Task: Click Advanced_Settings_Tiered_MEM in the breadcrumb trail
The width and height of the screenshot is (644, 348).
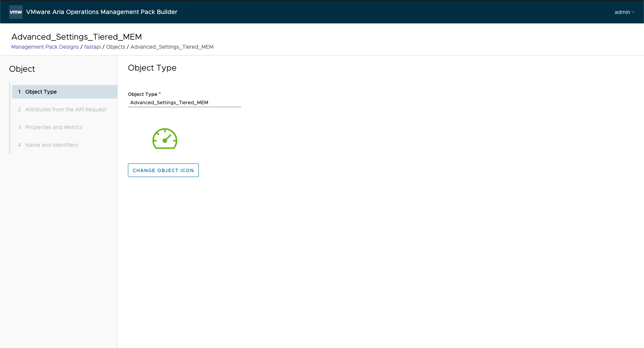Action: [x=172, y=47]
